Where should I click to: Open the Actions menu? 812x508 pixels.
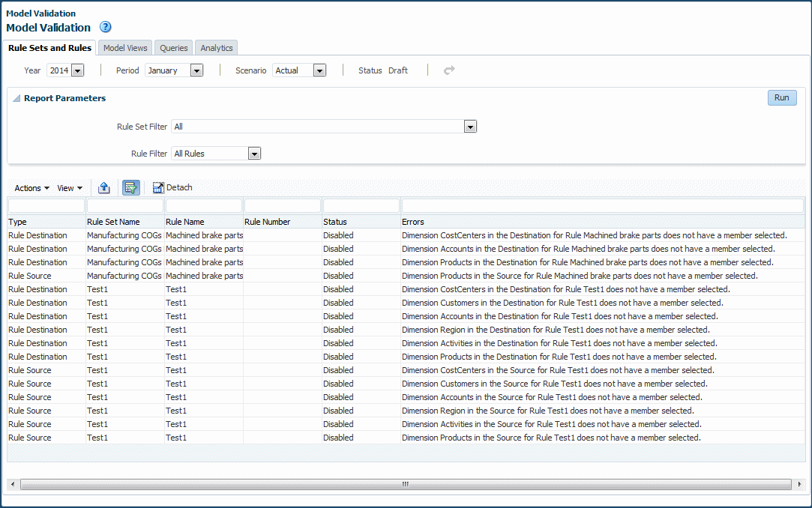pos(31,188)
